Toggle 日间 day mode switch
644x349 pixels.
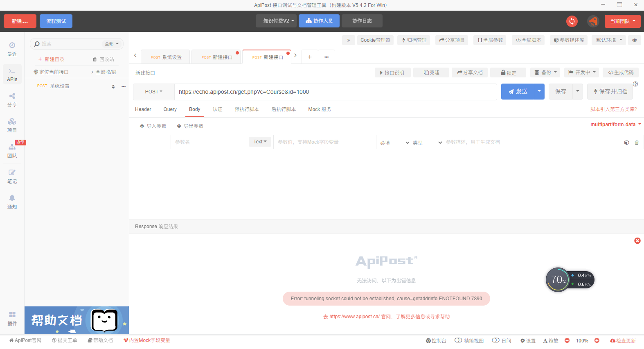[x=495, y=340]
